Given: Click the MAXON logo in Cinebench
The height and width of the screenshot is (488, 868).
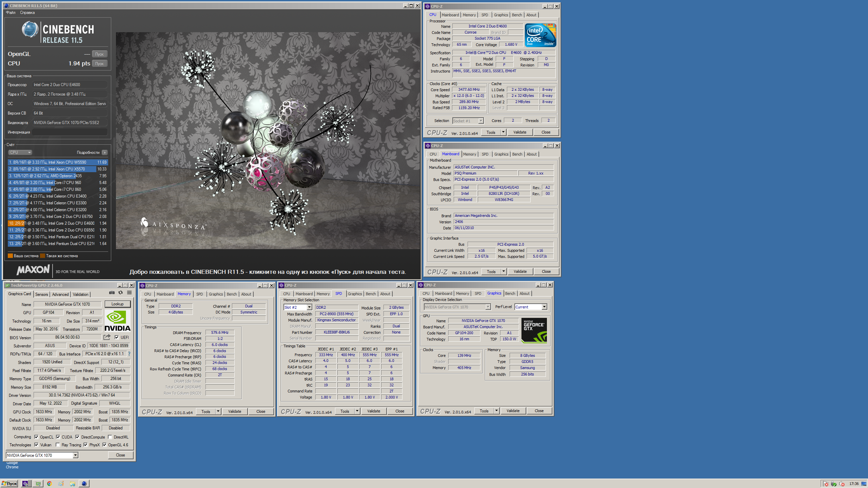Looking at the screenshot, I should point(33,270).
